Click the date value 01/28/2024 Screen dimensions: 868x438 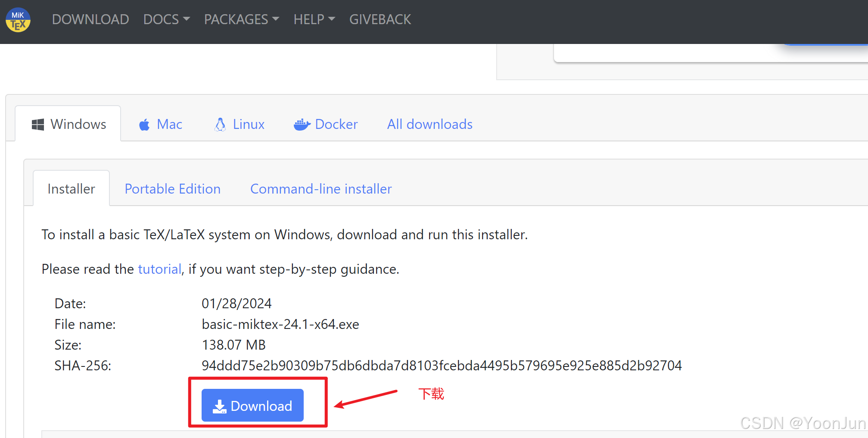[236, 303]
